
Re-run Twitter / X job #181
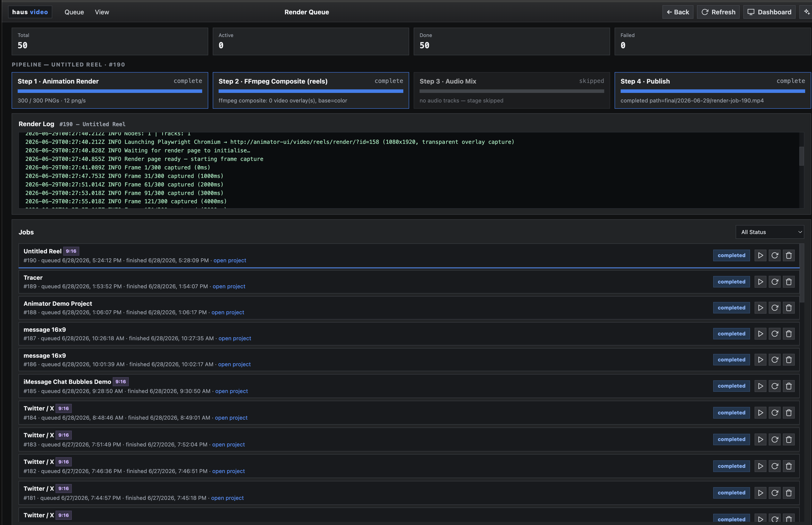tap(775, 493)
